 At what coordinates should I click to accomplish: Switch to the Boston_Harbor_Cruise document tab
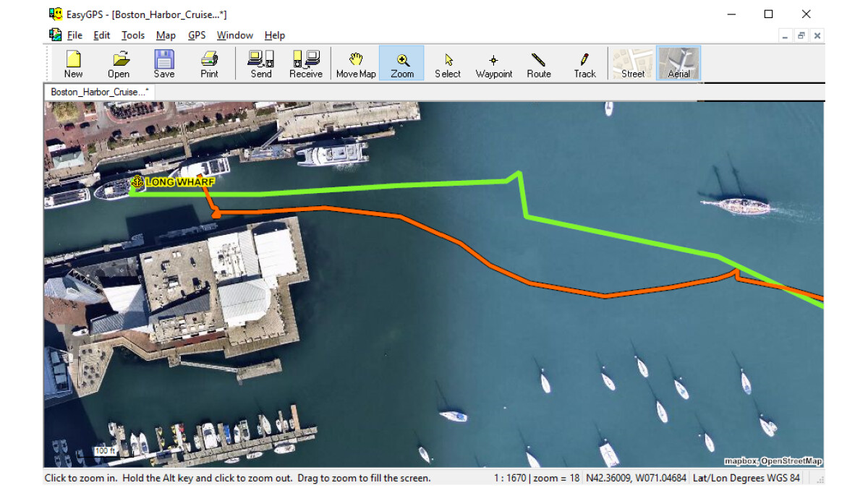99,93
